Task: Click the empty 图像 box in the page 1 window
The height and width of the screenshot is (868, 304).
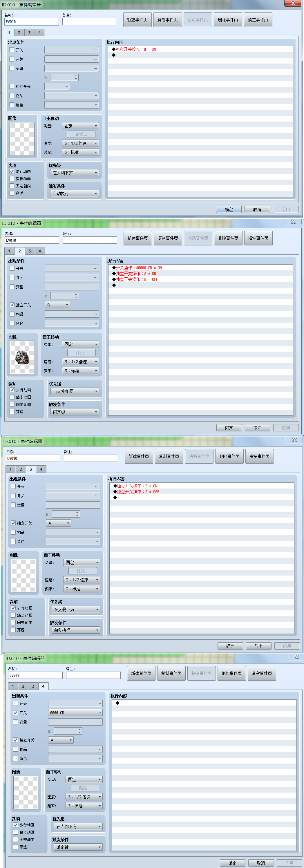Action: 22,139
